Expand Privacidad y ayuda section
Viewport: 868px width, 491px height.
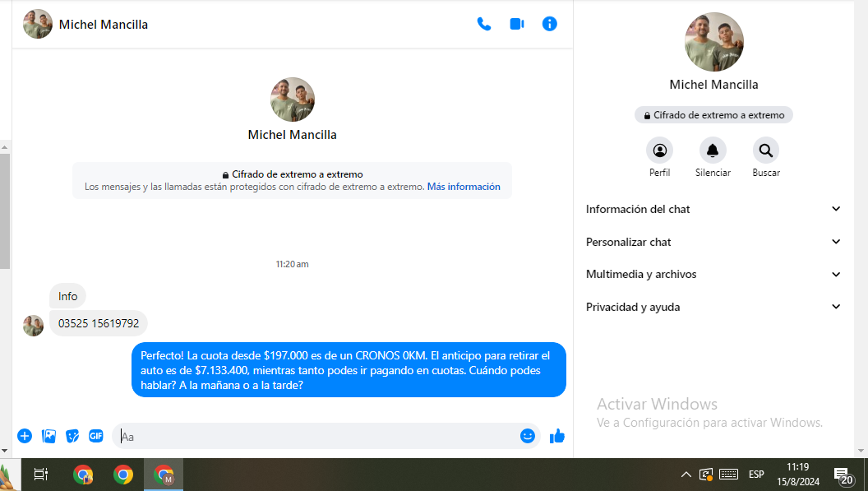(713, 307)
